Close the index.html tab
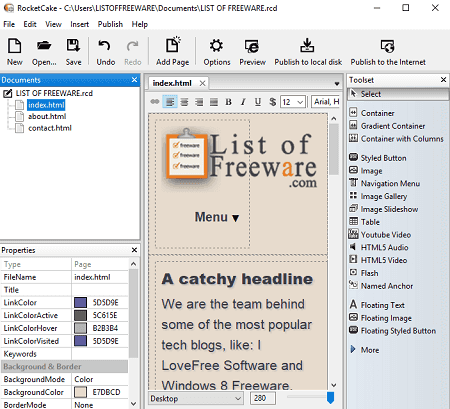450x409 pixels. tap(202, 83)
